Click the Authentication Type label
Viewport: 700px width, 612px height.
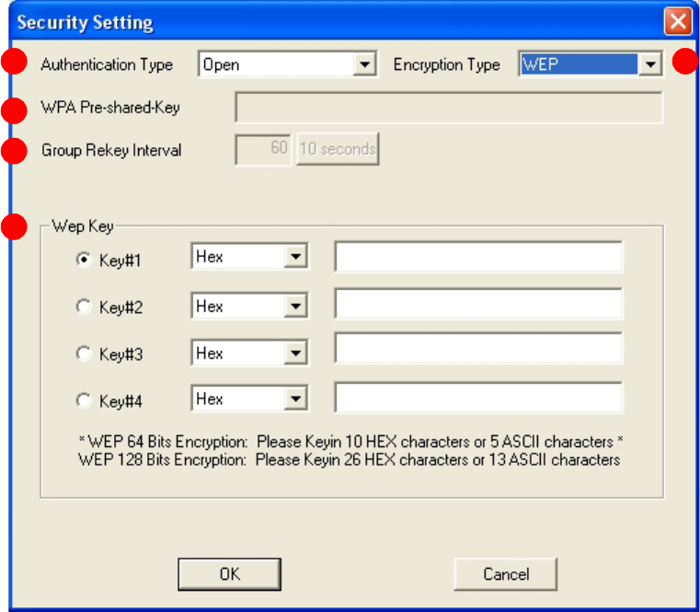coord(107,64)
